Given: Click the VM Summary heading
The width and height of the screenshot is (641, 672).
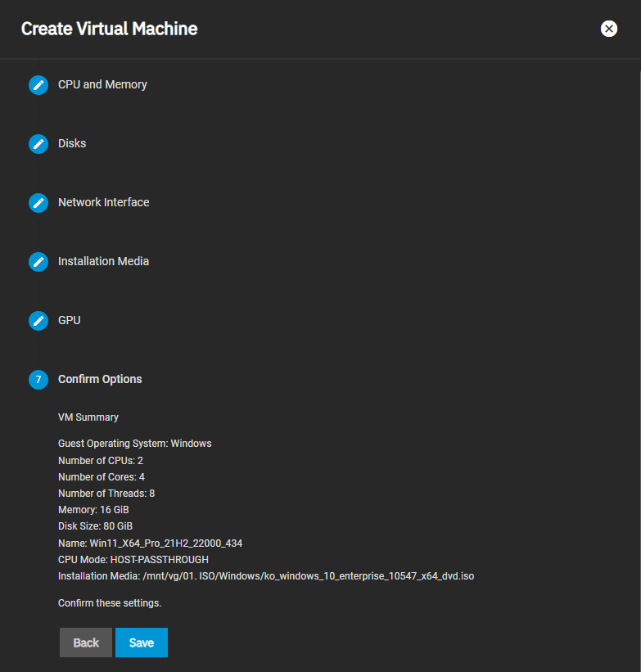Looking at the screenshot, I should [88, 417].
